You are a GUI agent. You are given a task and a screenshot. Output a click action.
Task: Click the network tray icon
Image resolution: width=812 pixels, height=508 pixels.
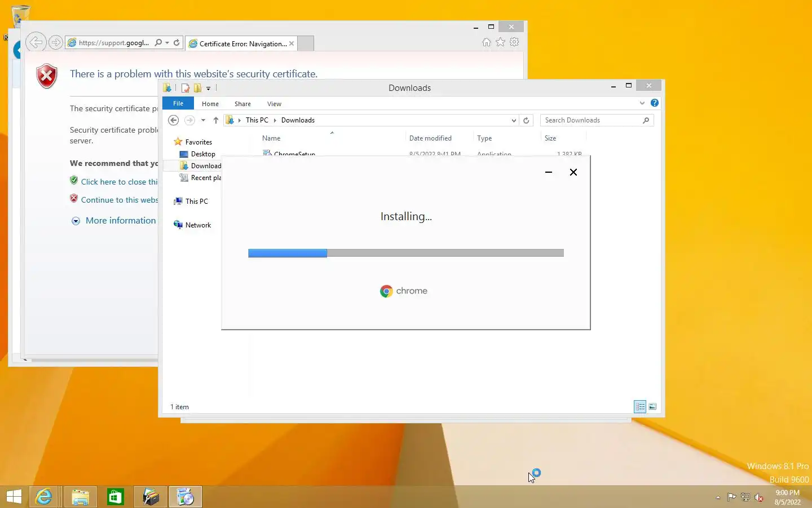pos(745,497)
